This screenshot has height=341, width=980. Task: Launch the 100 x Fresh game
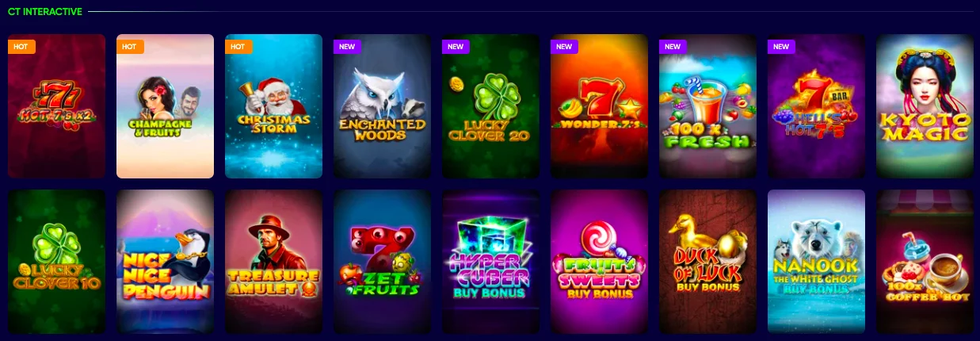(x=707, y=106)
